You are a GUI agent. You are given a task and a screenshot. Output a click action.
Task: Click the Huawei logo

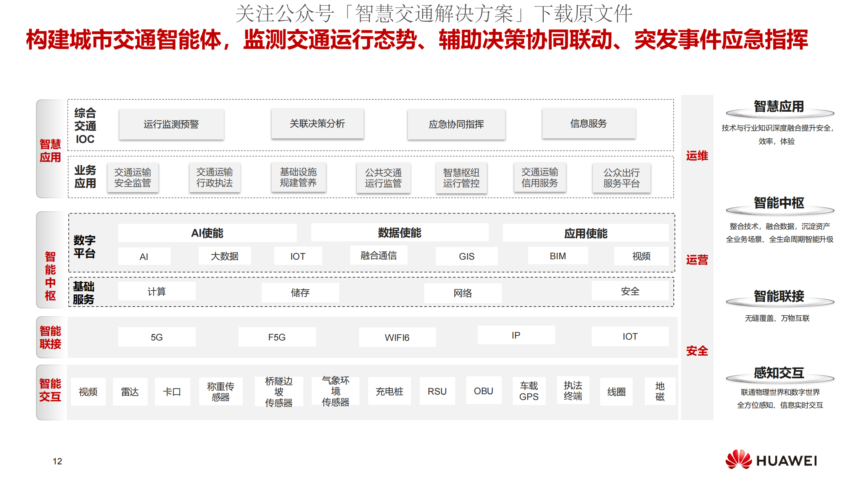771,460
